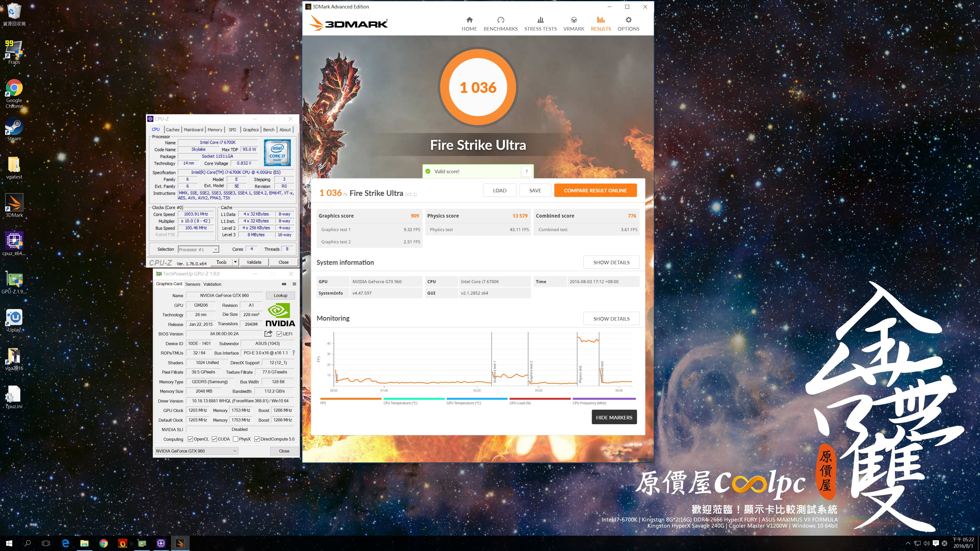Open 3DMark desktop shortcut
The height and width of the screenshot is (551, 980).
click(14, 205)
